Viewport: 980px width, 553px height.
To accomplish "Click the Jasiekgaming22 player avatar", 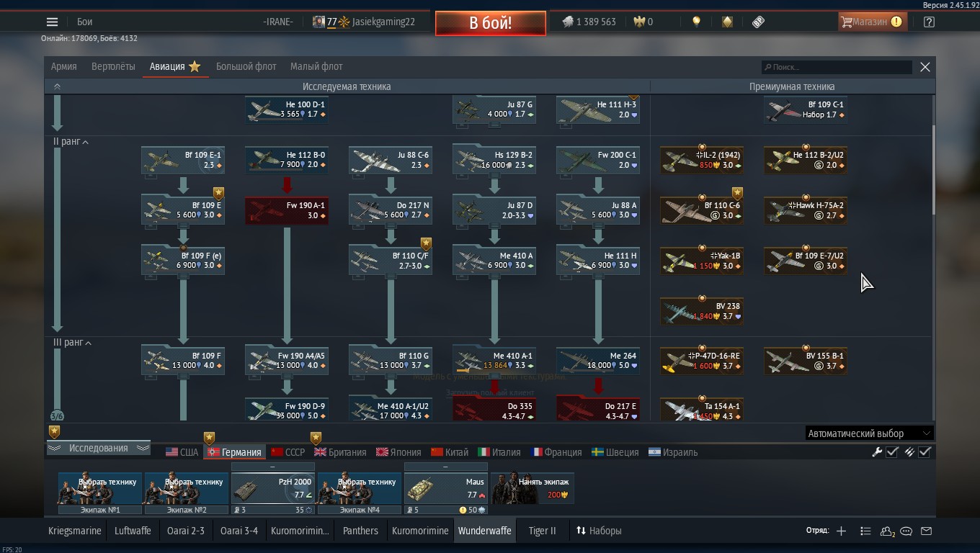I will (318, 22).
